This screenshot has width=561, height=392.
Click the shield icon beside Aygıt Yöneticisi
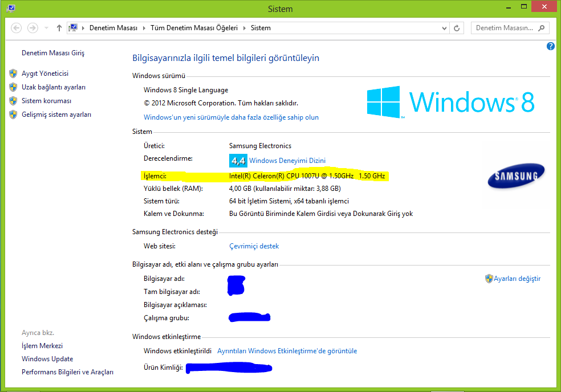(x=13, y=73)
